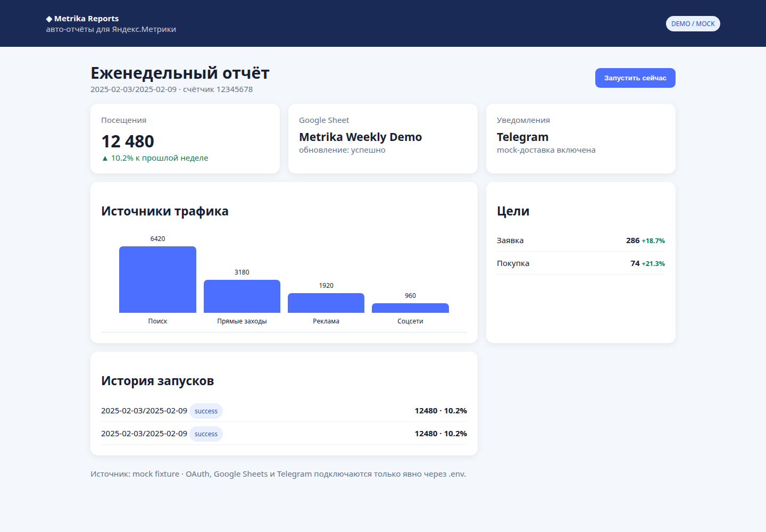The height and width of the screenshot is (532, 766).
Task: Open the Google Sheet Metrika Weekly Demo card
Action: [383, 138]
